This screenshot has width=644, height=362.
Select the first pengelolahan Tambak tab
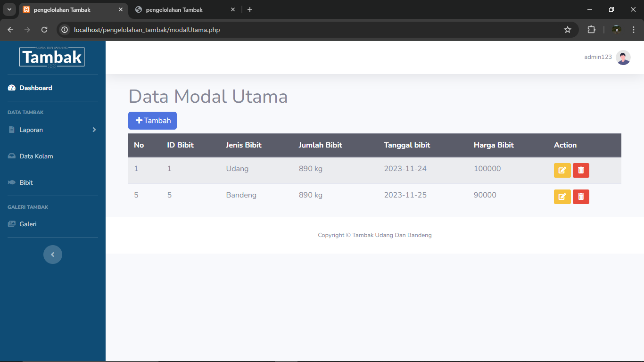pyautogui.click(x=73, y=9)
